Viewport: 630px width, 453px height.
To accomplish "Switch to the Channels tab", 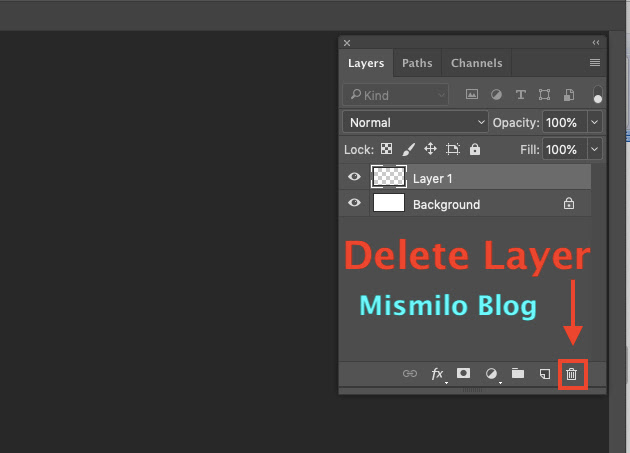I will [477, 63].
